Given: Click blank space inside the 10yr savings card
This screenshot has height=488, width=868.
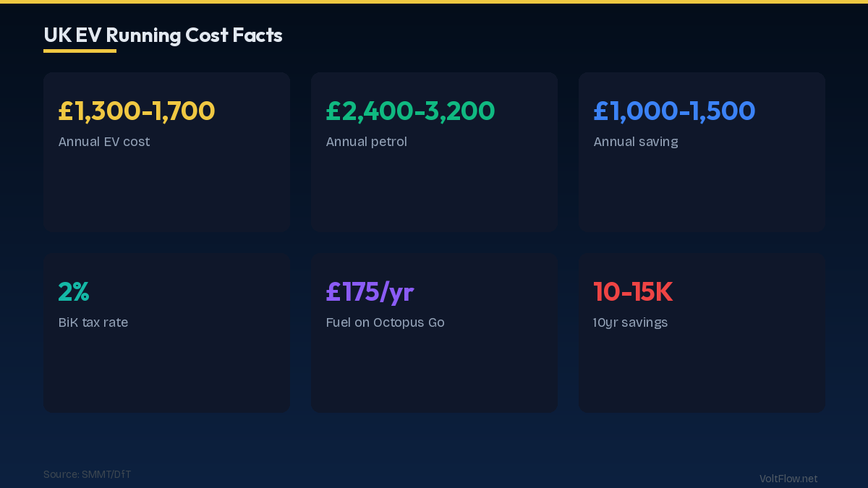Looking at the screenshot, I should pos(702,372).
